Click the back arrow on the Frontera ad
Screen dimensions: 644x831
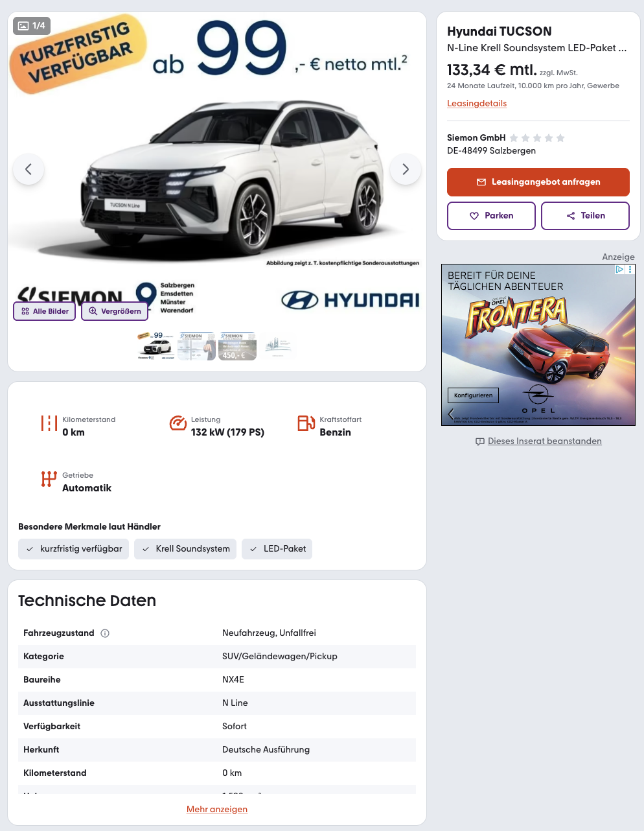[x=451, y=414]
